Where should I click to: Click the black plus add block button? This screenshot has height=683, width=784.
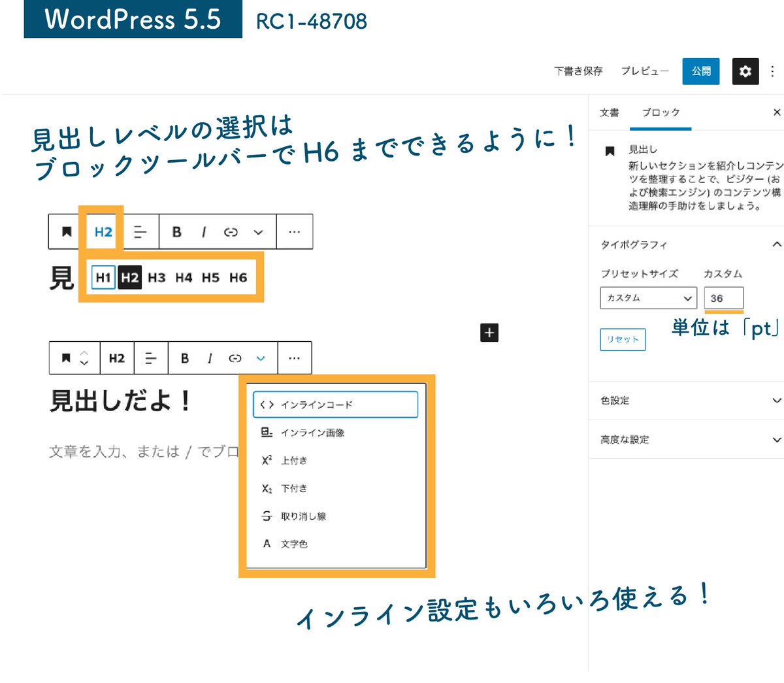[489, 332]
